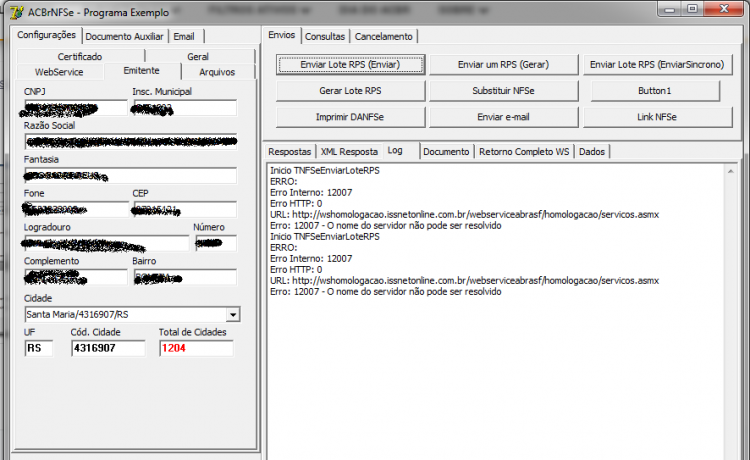Show the Retorno Completo WS tab
Screen dimensions: 750x460
[x=524, y=152]
